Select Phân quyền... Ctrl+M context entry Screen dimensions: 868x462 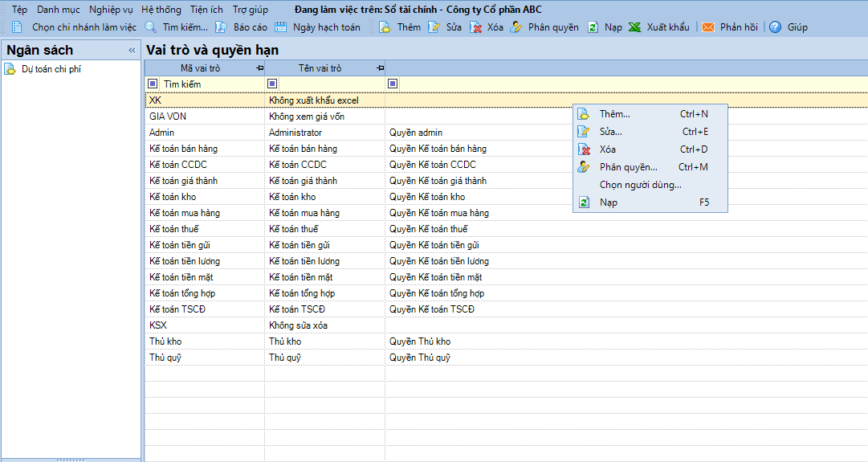(650, 167)
